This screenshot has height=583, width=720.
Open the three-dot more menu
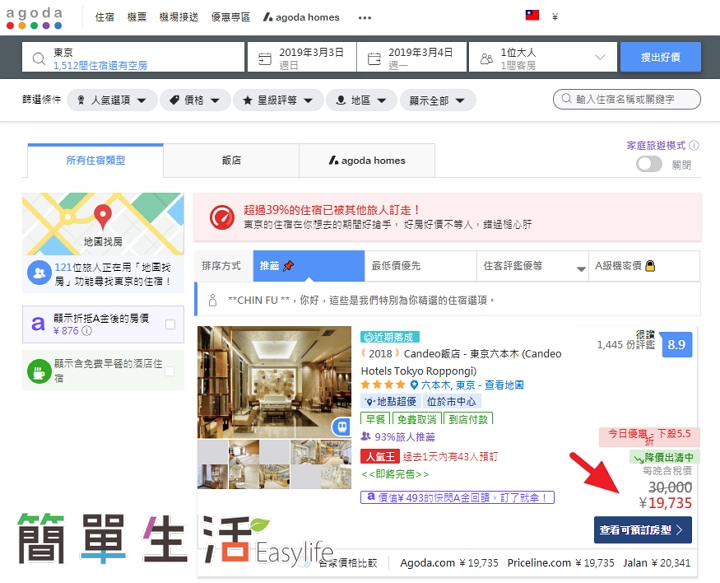click(365, 18)
